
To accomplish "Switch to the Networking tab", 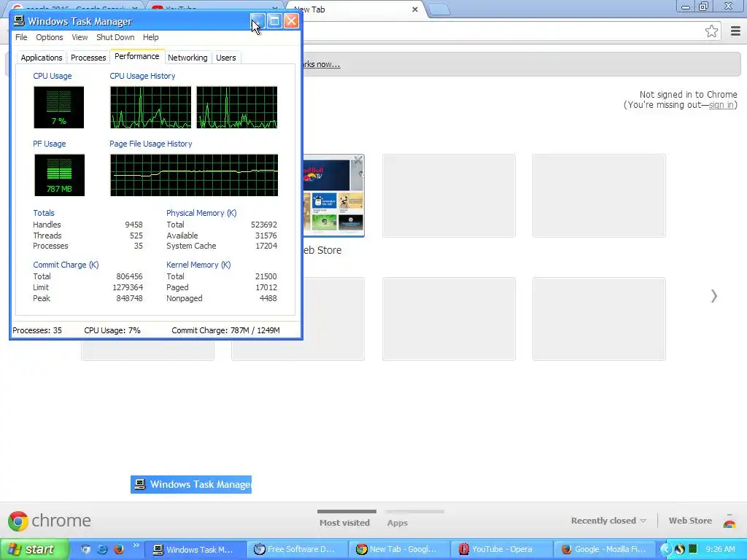I will pos(187,58).
